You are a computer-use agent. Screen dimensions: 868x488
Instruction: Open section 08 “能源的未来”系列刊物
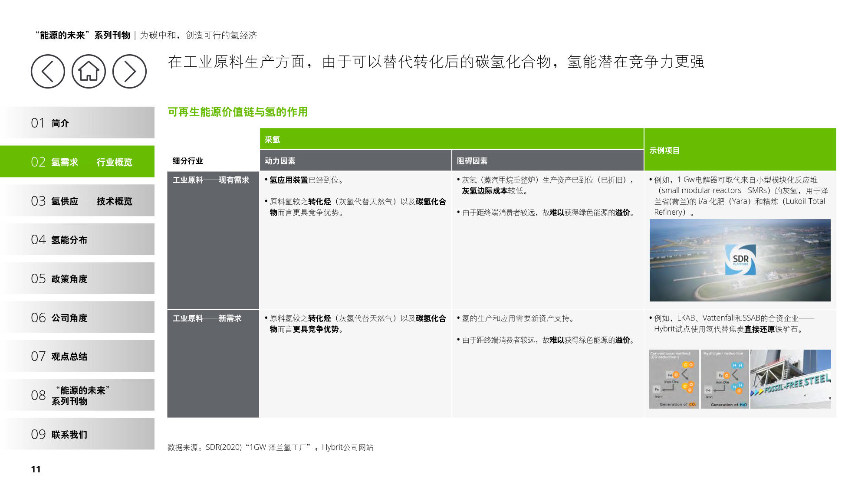(77, 395)
